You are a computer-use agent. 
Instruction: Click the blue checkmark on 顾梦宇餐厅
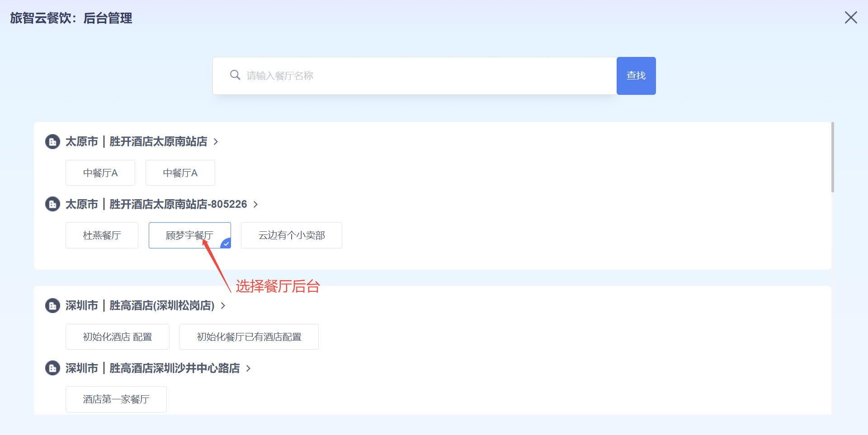point(226,243)
